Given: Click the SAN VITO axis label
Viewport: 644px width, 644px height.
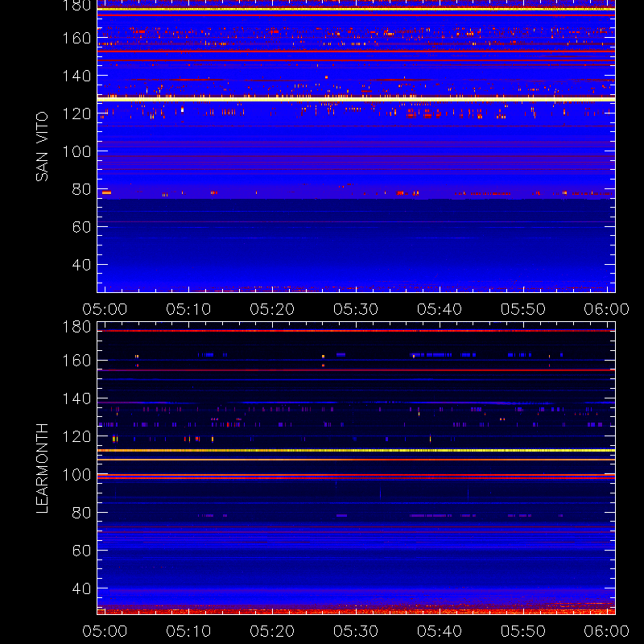Looking at the screenshot, I should point(43,147).
